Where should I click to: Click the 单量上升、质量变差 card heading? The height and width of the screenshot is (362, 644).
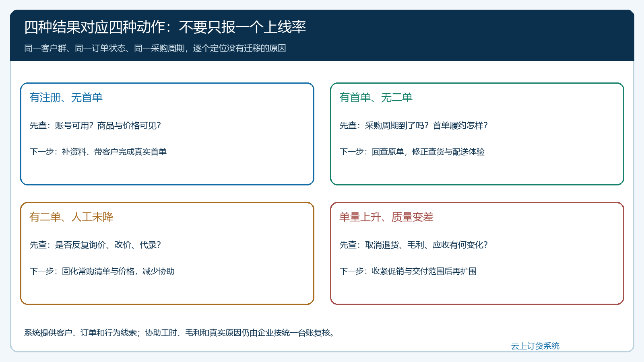coord(386,217)
